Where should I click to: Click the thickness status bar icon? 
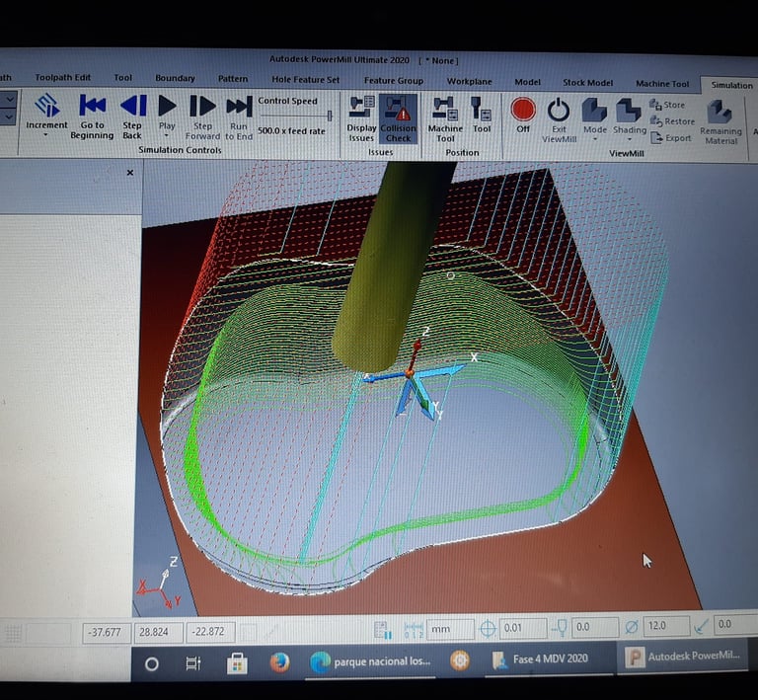click(x=560, y=628)
